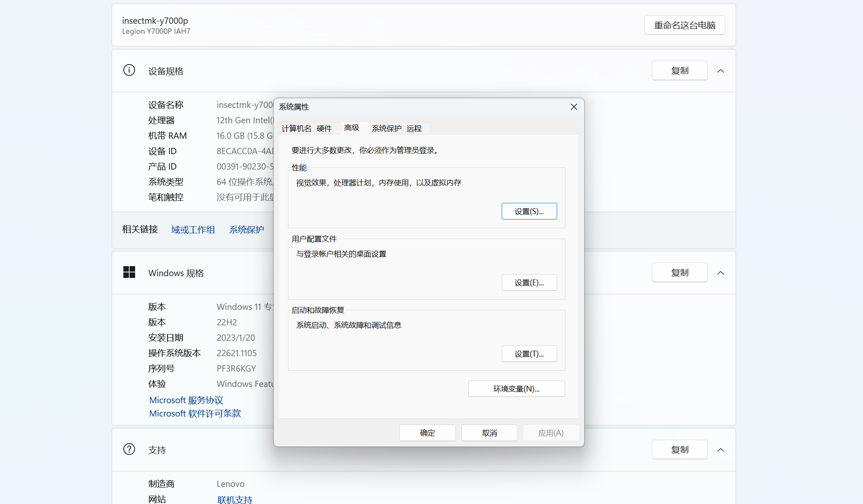Screen dimensions: 863x504
Task: Click the 机带 RAM label
Action: point(168,135)
